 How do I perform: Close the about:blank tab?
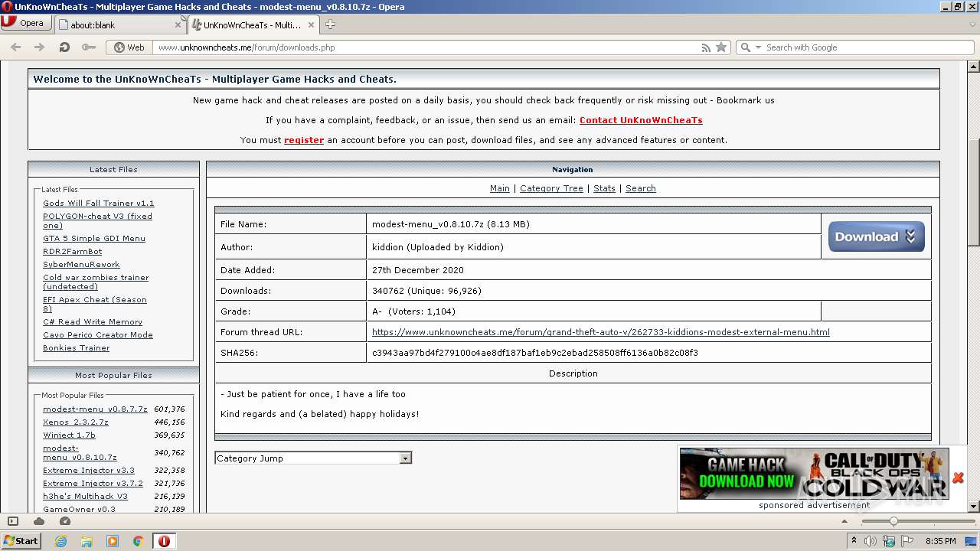(x=178, y=24)
